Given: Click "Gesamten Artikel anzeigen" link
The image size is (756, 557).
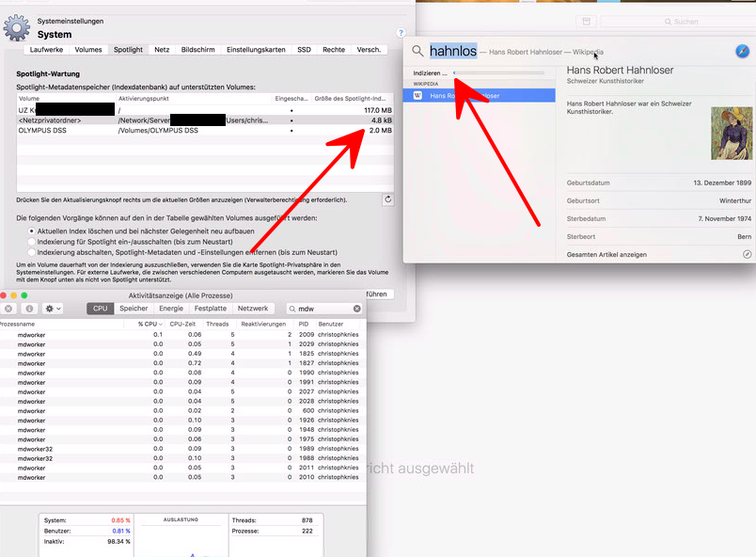Looking at the screenshot, I should (x=606, y=255).
